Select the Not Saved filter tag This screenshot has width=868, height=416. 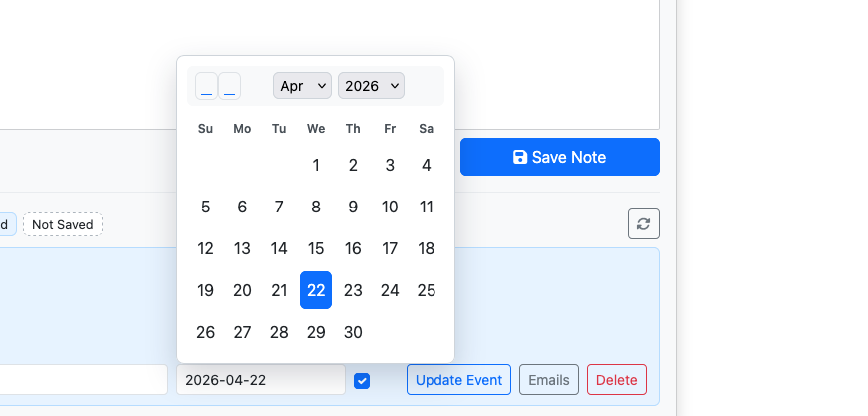point(63,224)
